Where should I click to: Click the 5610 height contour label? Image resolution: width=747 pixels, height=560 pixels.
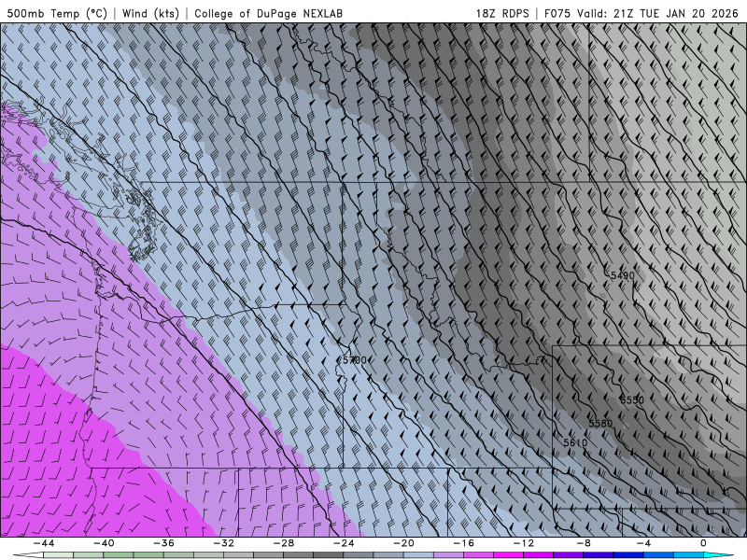pos(575,442)
